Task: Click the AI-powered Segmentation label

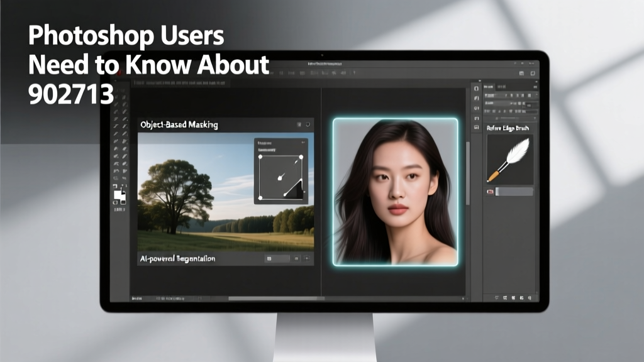Action: 177,258
